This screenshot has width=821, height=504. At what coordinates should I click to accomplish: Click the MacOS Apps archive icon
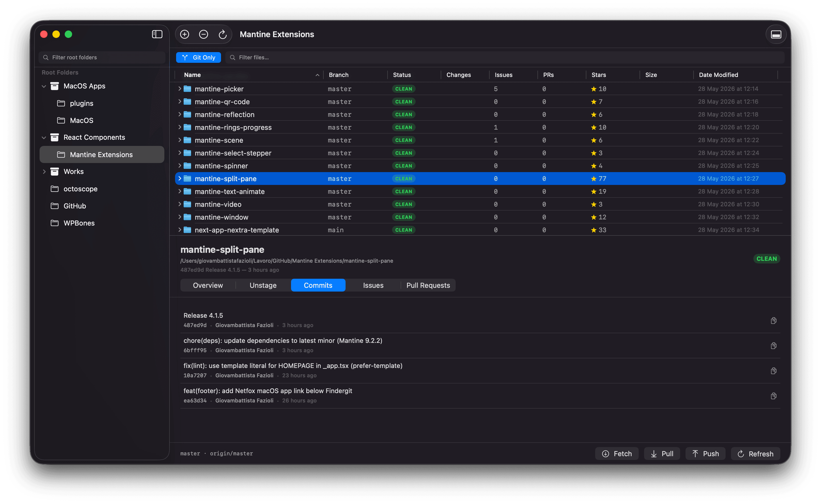(x=55, y=86)
